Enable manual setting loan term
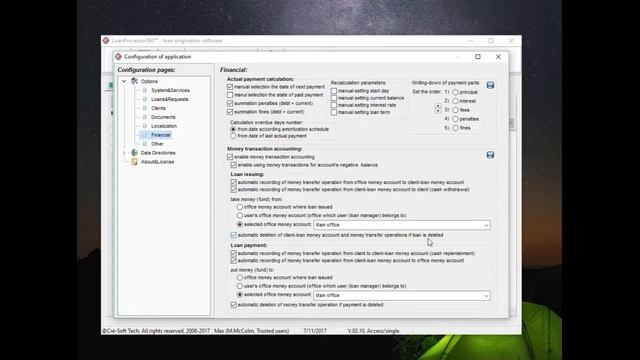 (x=334, y=112)
